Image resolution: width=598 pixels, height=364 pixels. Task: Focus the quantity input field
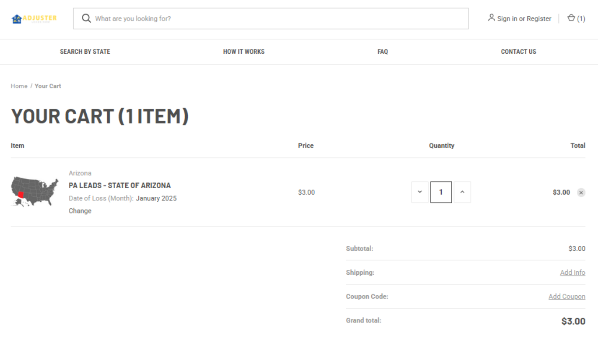click(441, 192)
